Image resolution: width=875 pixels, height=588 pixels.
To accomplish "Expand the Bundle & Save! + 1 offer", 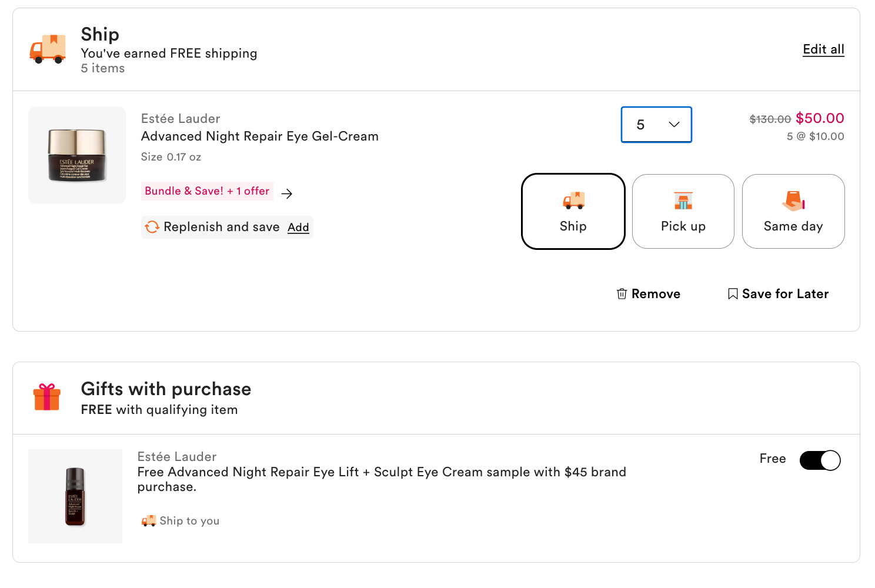I will 207,191.
